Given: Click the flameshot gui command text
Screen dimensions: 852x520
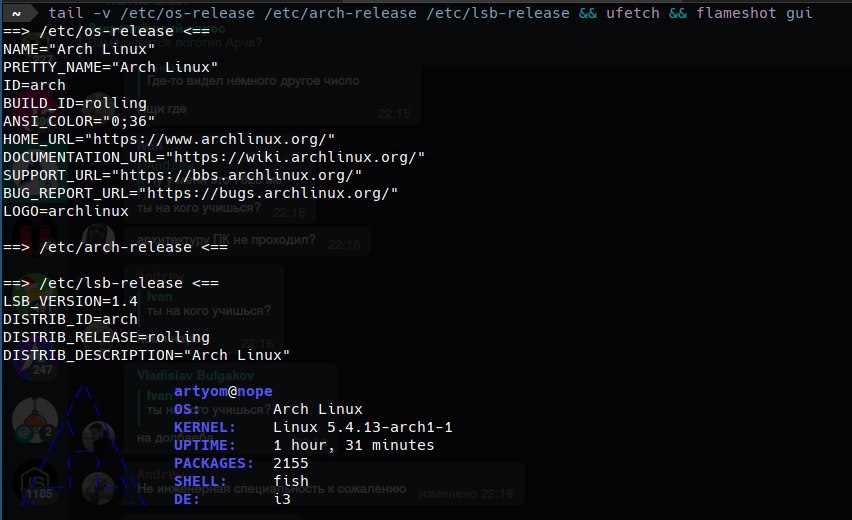Looking at the screenshot, I should tap(754, 13).
